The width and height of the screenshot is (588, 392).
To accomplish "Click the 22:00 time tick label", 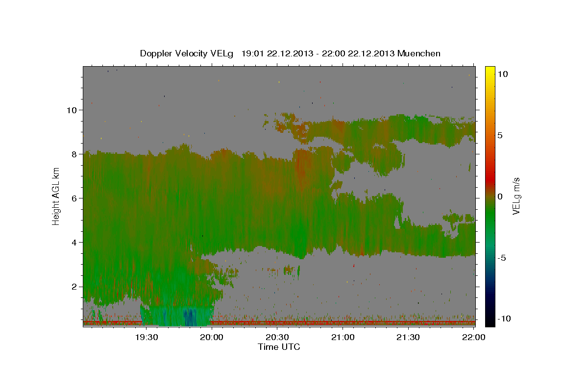I will [473, 337].
